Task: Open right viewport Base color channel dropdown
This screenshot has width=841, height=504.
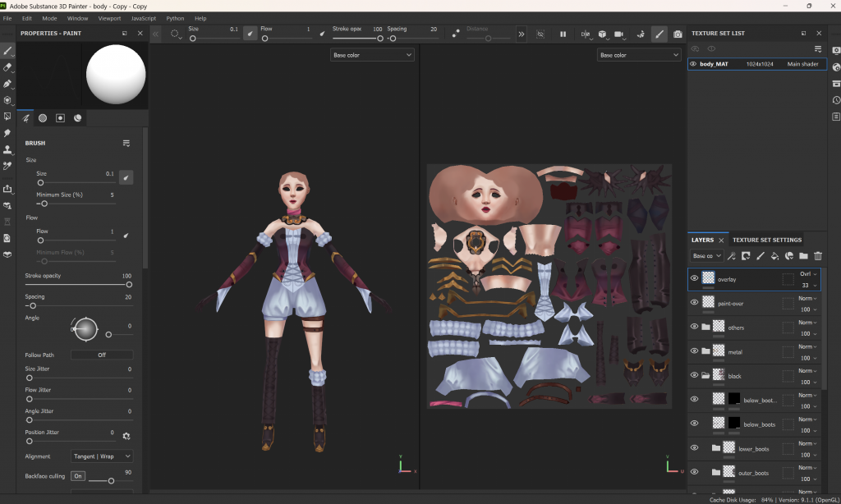Action: pos(639,55)
